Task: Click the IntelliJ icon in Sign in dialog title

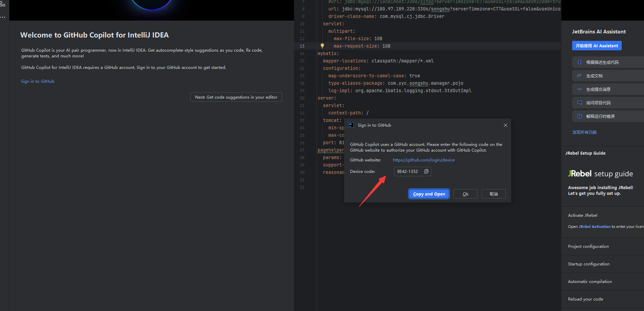Action: (x=351, y=125)
